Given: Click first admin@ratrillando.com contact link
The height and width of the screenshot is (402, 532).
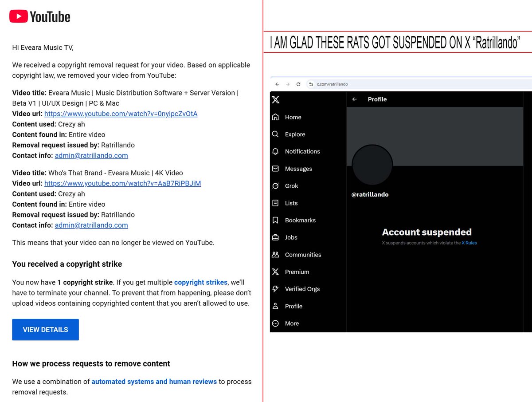Looking at the screenshot, I should pyautogui.click(x=91, y=155).
